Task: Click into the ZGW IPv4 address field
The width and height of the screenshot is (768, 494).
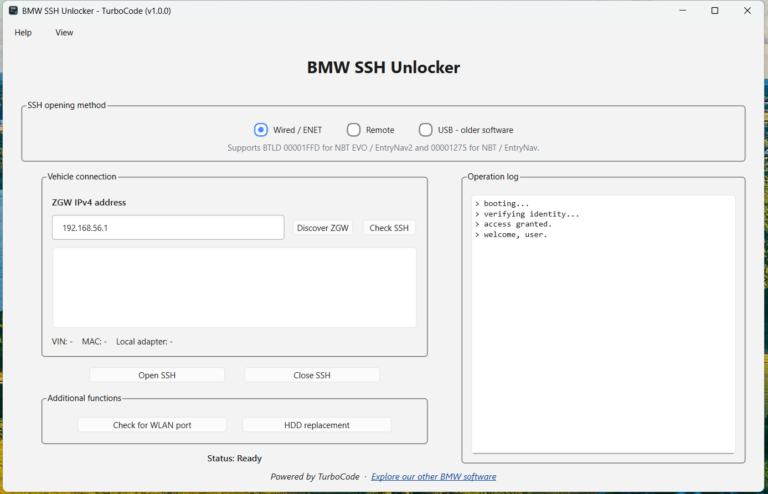Action: coord(168,228)
